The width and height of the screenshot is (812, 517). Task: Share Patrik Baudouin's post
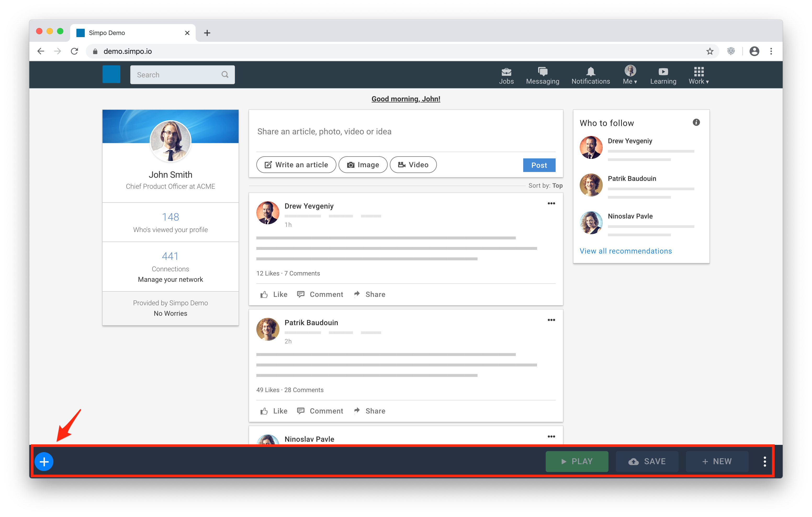click(369, 411)
